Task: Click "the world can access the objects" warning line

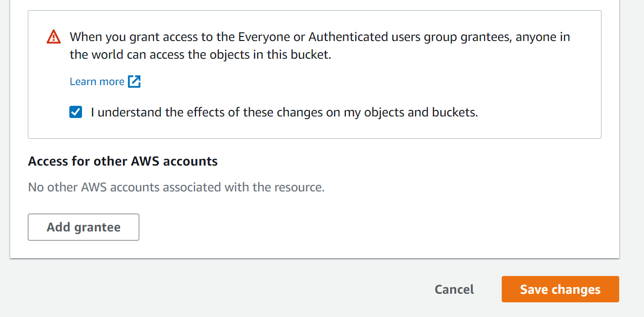Action: (x=200, y=55)
